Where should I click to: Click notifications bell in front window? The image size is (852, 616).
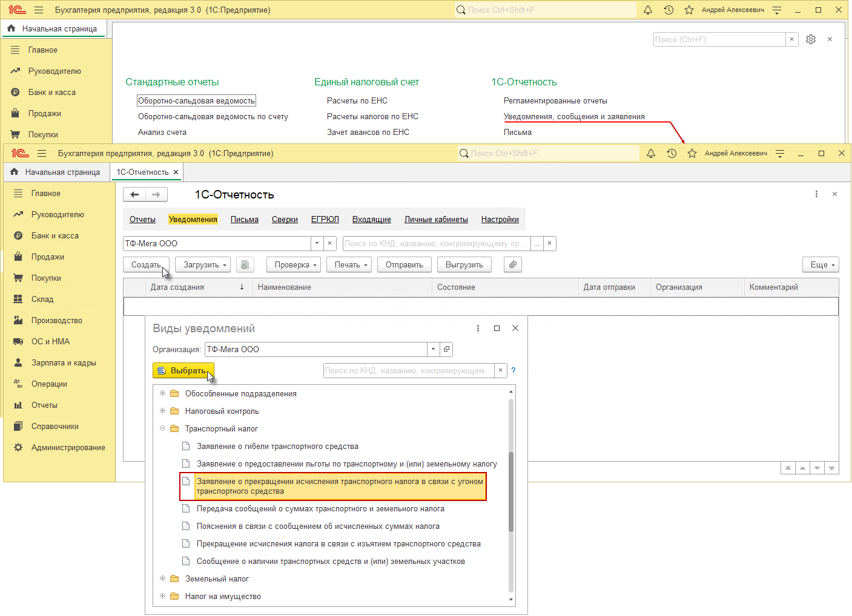point(651,154)
